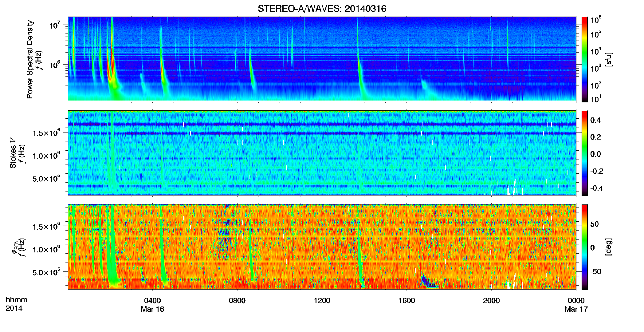The image size is (644, 332).
Task: Click the 50 tick on degrees colorbar
Action: (x=595, y=224)
